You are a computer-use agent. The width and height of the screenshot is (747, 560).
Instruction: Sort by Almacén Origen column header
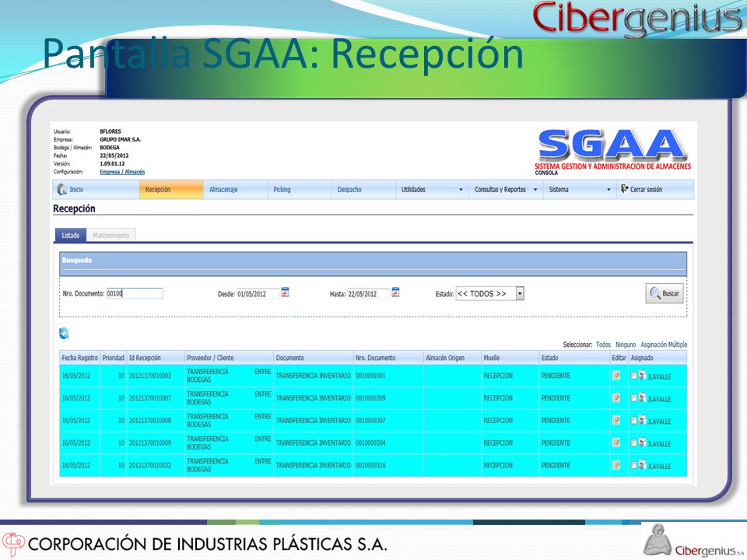pos(453,358)
